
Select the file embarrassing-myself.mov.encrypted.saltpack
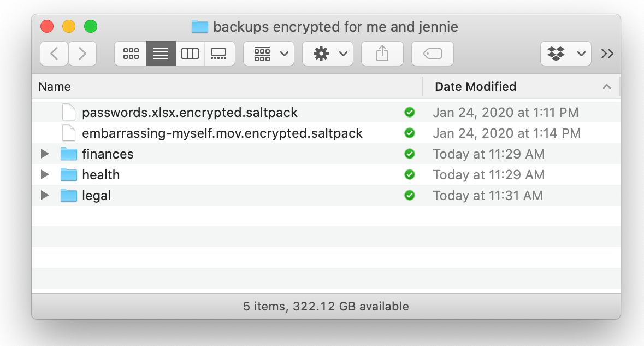[x=222, y=133]
